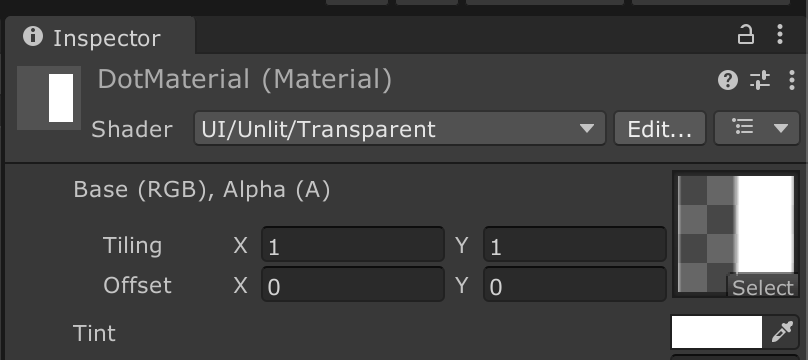The width and height of the screenshot is (808, 360).
Task: Open Inspector tab kebab menu
Action: 780,35
